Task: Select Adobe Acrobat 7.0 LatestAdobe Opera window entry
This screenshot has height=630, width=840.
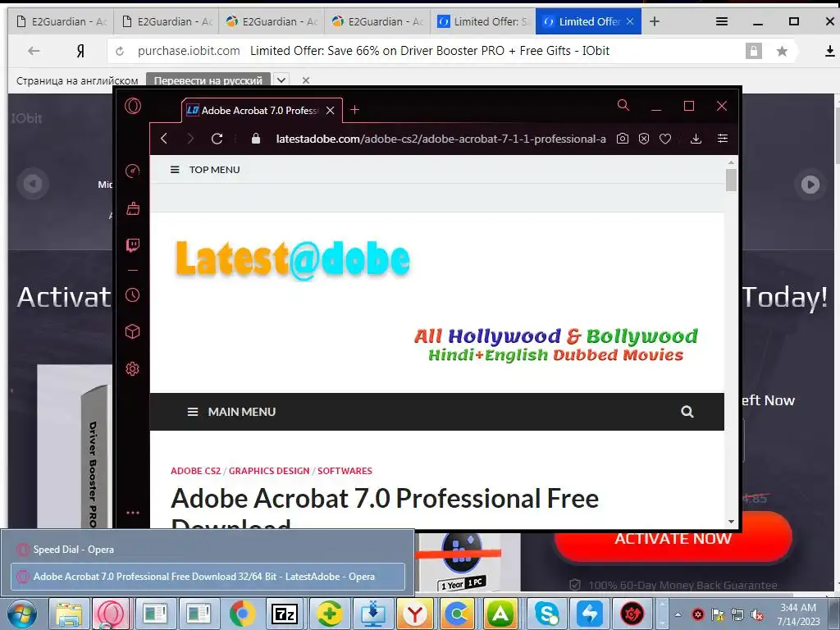Action: (x=208, y=577)
